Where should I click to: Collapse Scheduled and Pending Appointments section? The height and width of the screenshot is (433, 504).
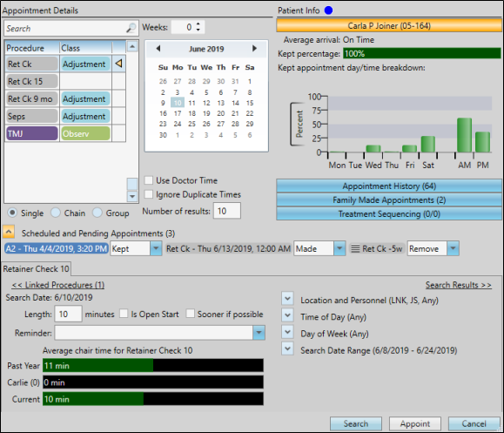click(x=9, y=232)
